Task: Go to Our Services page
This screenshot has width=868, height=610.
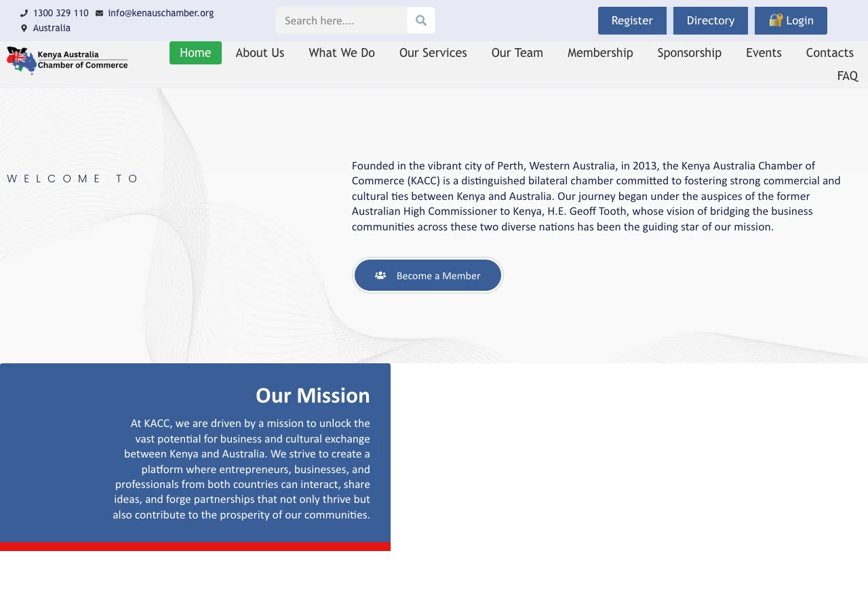Action: pos(433,53)
